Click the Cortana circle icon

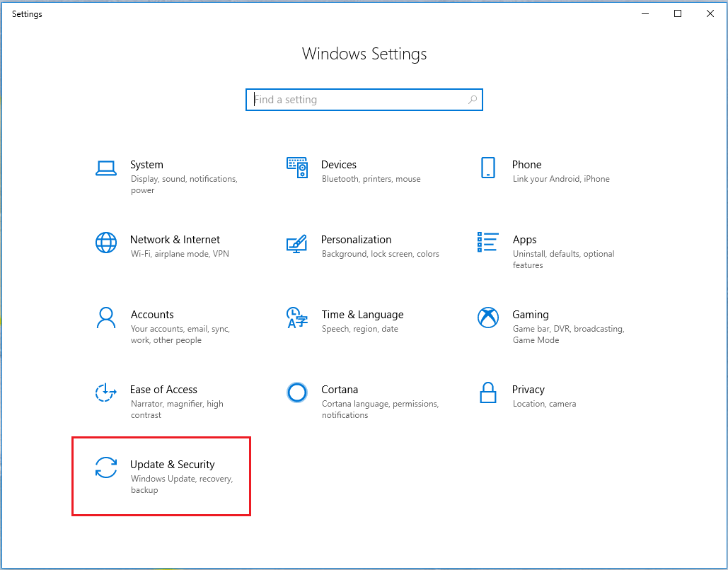point(297,392)
